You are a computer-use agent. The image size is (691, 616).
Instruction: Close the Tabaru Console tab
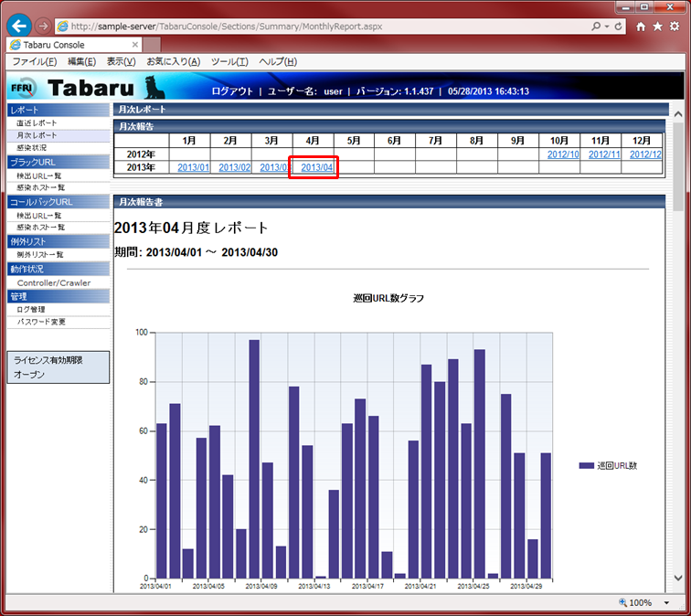[x=135, y=44]
